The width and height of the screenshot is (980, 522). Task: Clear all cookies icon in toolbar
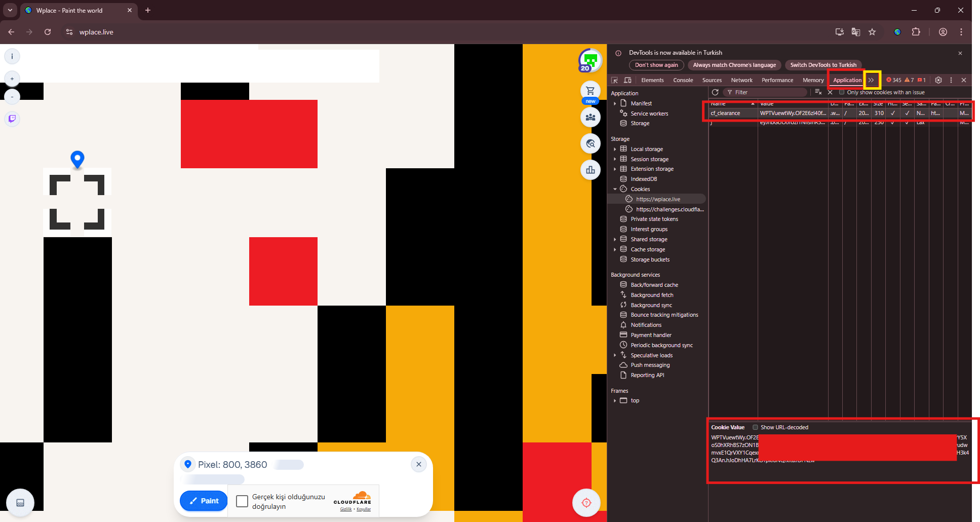818,92
